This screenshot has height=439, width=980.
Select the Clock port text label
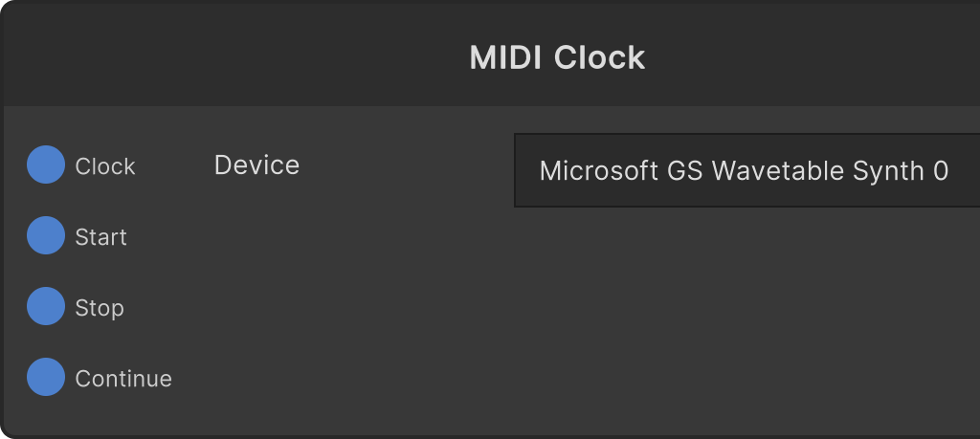(x=105, y=166)
